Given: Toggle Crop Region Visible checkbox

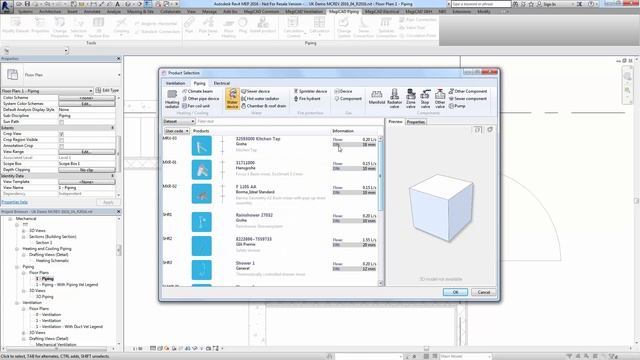Looking at the screenshot, I should point(61,140).
